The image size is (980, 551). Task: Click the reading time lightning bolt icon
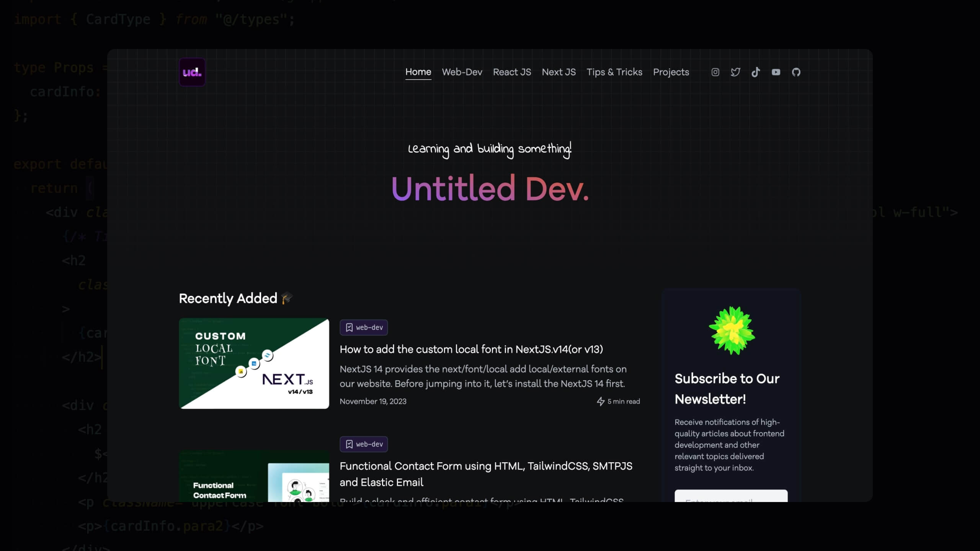[x=600, y=401]
